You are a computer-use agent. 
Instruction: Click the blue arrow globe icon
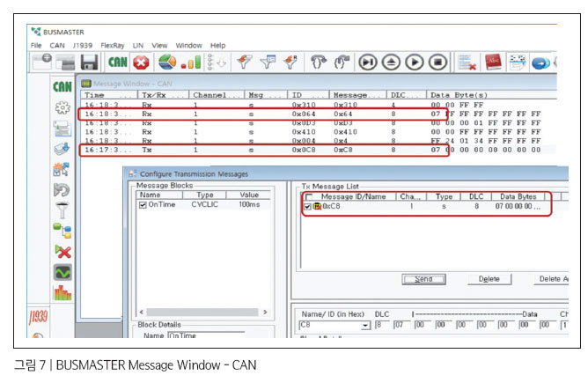tap(540, 63)
